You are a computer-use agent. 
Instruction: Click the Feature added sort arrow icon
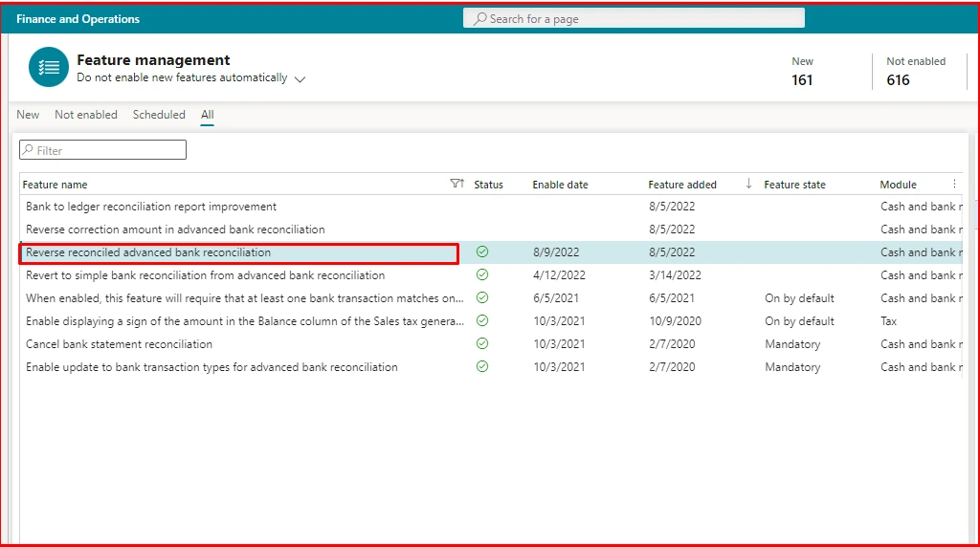click(748, 184)
